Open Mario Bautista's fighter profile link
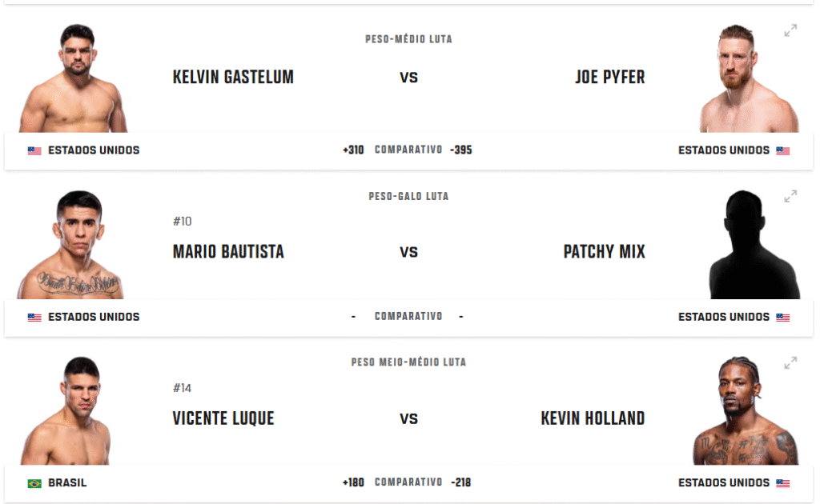 point(228,252)
